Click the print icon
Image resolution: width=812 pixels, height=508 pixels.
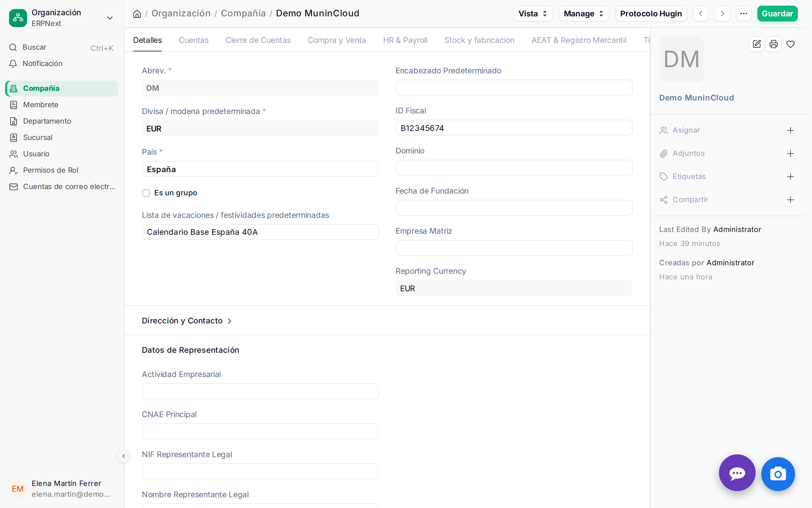point(773,44)
